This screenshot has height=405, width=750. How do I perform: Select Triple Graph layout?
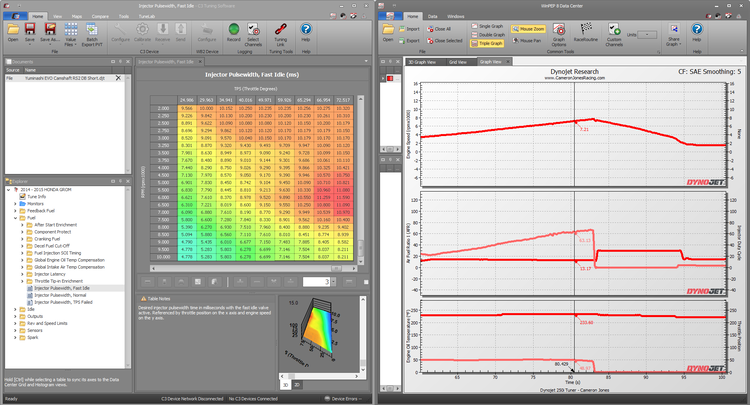(486, 43)
